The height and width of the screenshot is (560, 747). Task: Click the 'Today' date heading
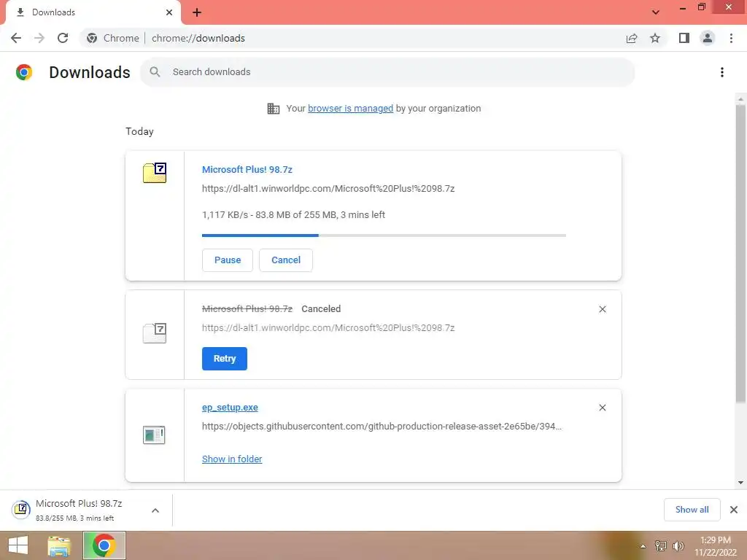(139, 131)
